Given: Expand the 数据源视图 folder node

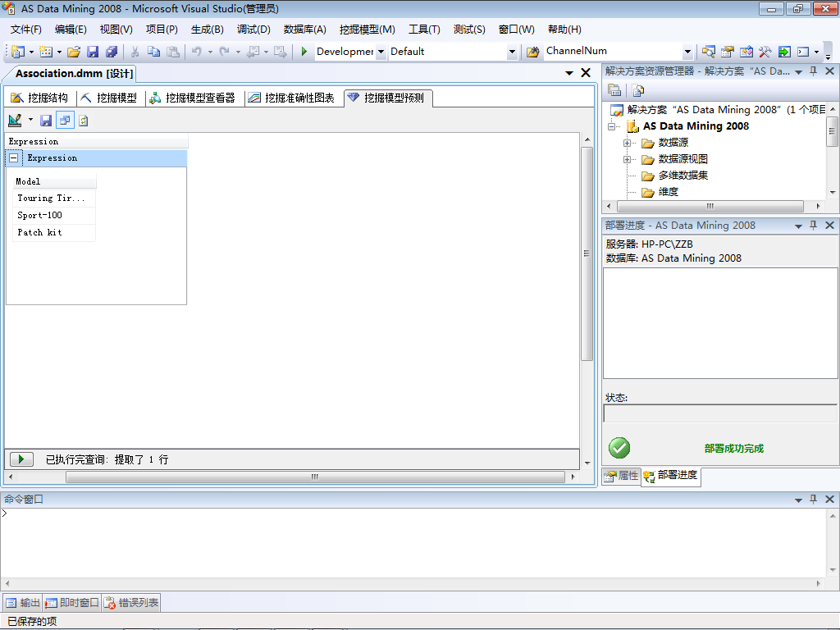Looking at the screenshot, I should click(627, 160).
